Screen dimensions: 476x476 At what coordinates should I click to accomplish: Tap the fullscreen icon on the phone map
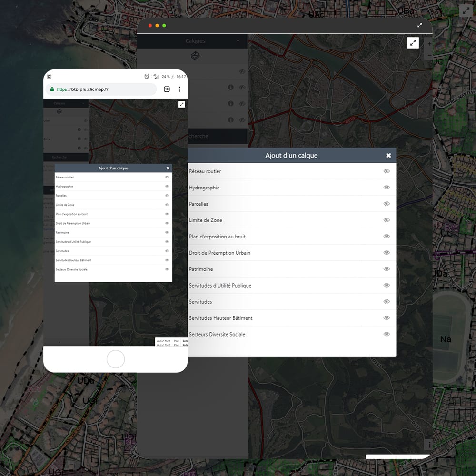pyautogui.click(x=181, y=104)
